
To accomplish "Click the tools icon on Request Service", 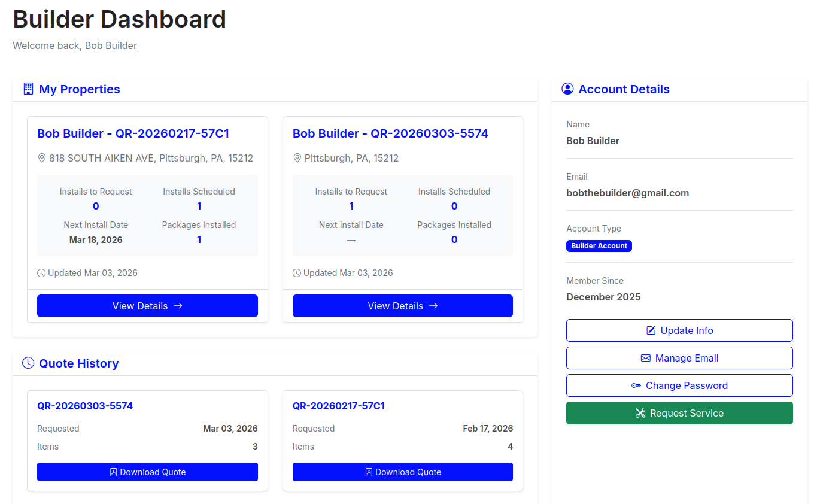I will click(x=640, y=413).
